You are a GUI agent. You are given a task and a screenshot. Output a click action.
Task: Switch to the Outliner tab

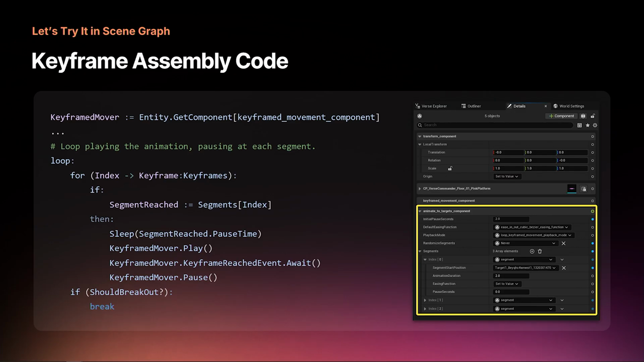[471, 106]
